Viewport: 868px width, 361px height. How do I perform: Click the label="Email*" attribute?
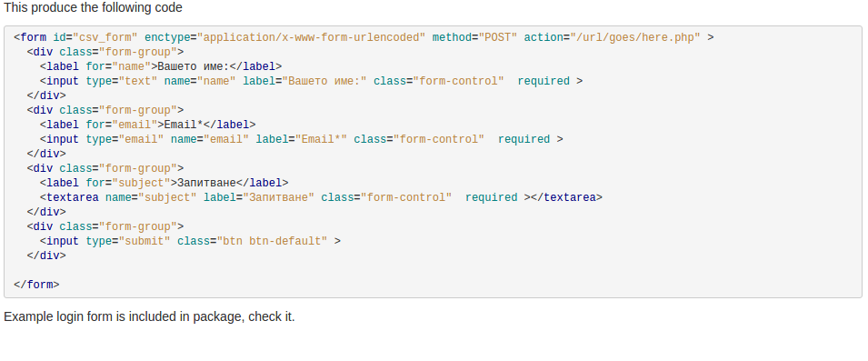click(x=301, y=139)
